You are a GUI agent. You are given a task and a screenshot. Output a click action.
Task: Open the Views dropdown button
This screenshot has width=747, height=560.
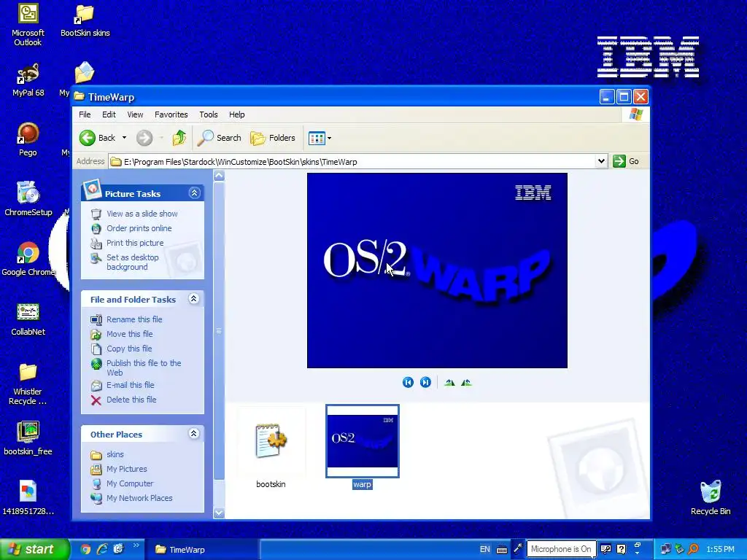(320, 138)
